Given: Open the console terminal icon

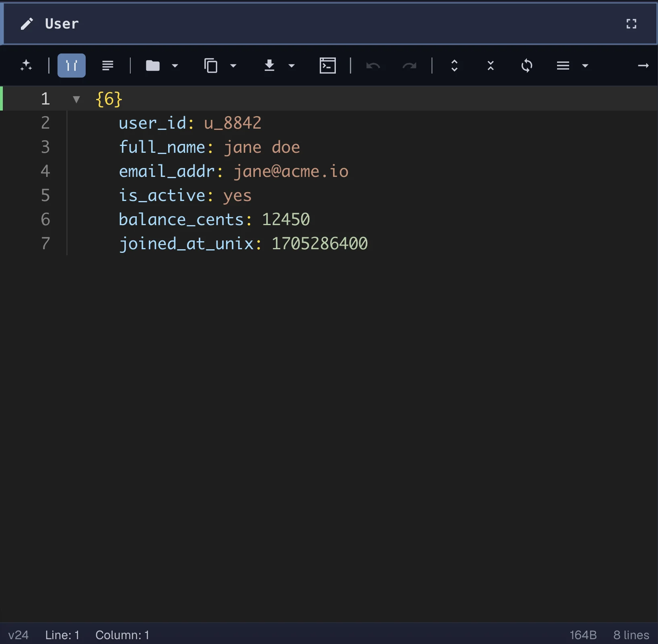Looking at the screenshot, I should 327,66.
